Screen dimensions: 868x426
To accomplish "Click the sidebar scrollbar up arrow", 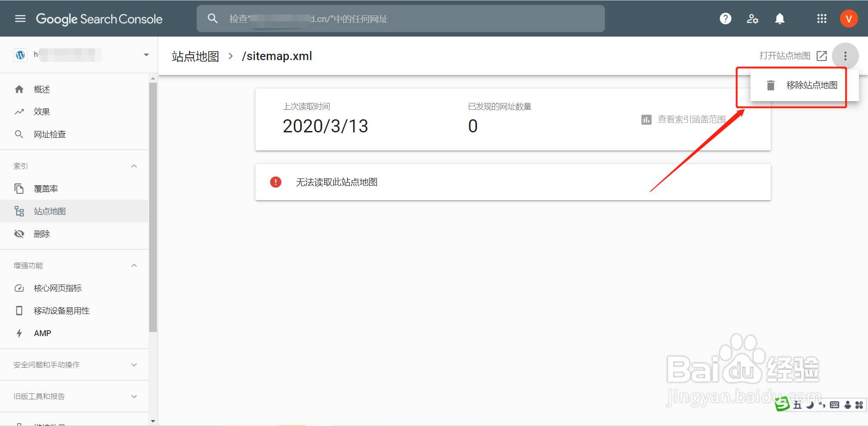I will [x=153, y=79].
